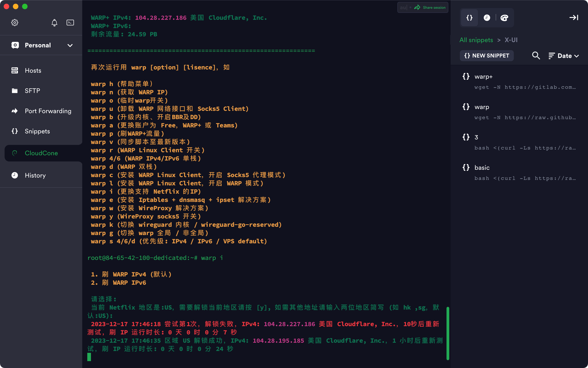Image resolution: width=588 pixels, height=368 pixels.
Task: Open the settings gear
Action: (x=14, y=23)
